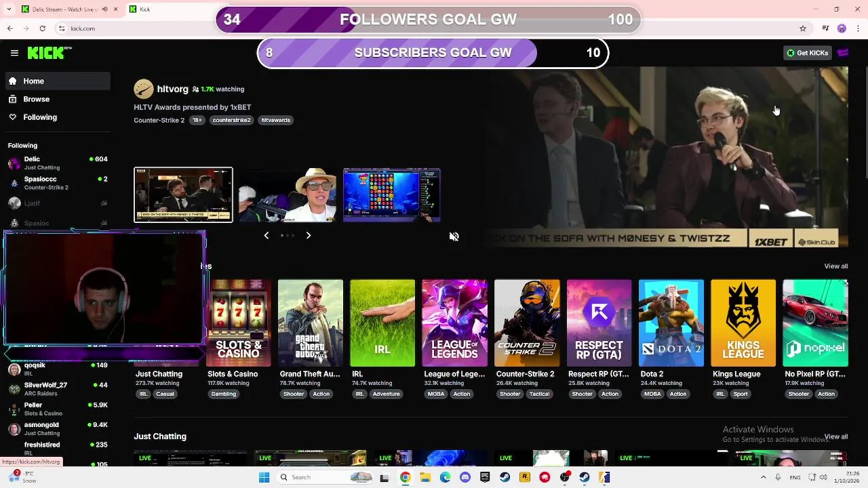Click the Gambling tag under Slots & Casino

[x=223, y=394]
